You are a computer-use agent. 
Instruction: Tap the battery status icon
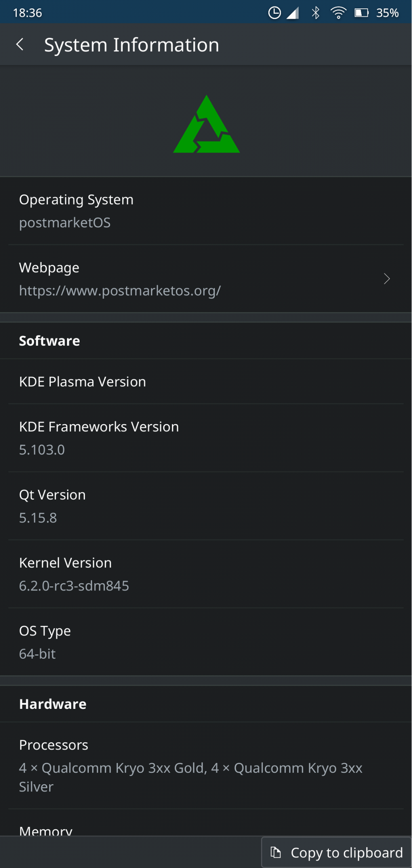click(x=361, y=13)
